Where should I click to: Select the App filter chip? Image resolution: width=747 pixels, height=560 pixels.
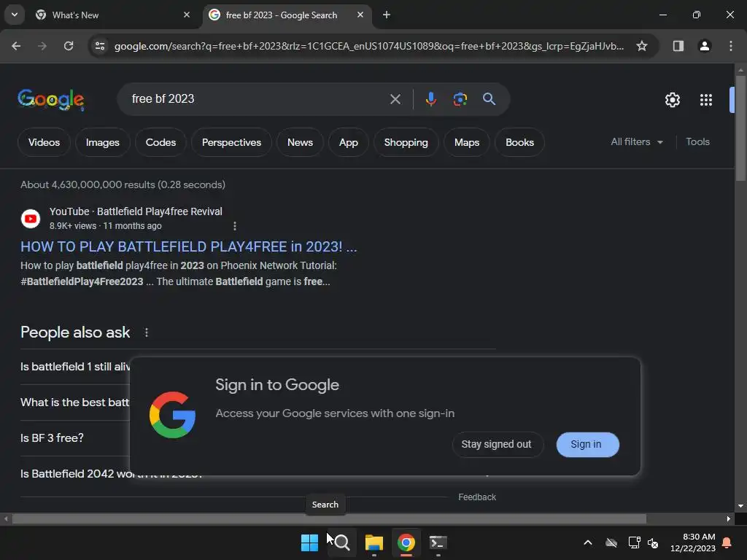click(348, 142)
